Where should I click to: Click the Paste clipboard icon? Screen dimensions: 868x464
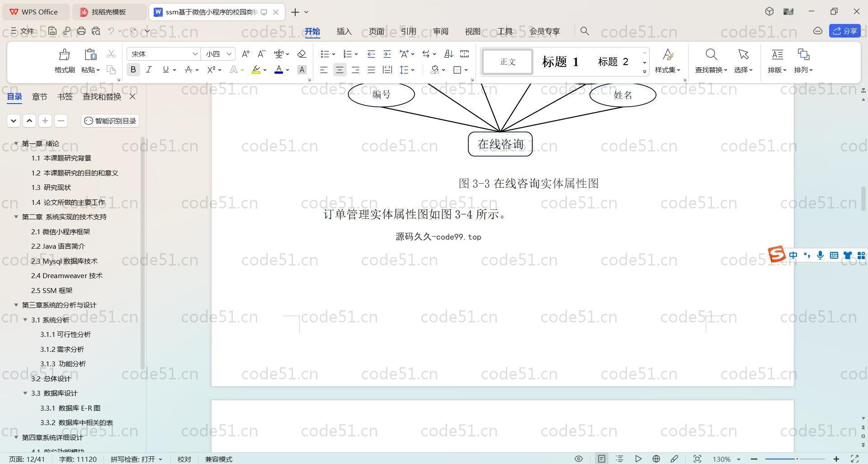tap(90, 55)
